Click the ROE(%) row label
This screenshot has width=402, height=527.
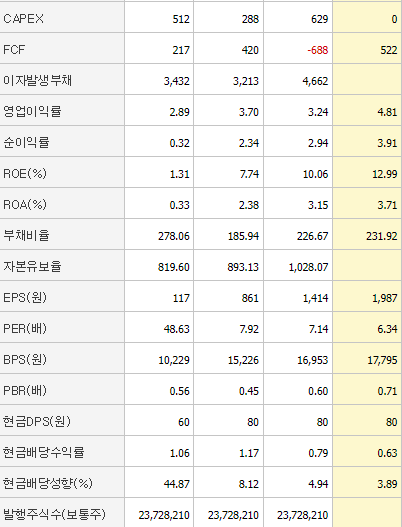(x=25, y=173)
